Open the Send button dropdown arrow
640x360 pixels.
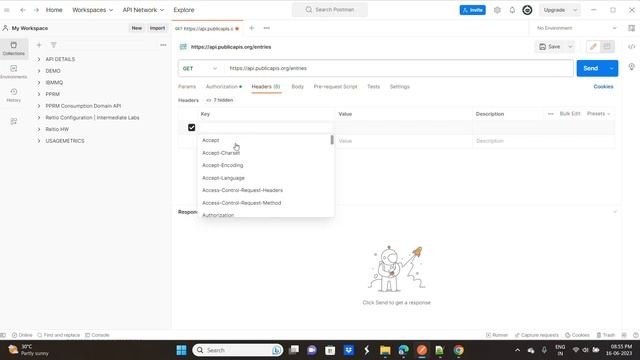click(x=611, y=69)
